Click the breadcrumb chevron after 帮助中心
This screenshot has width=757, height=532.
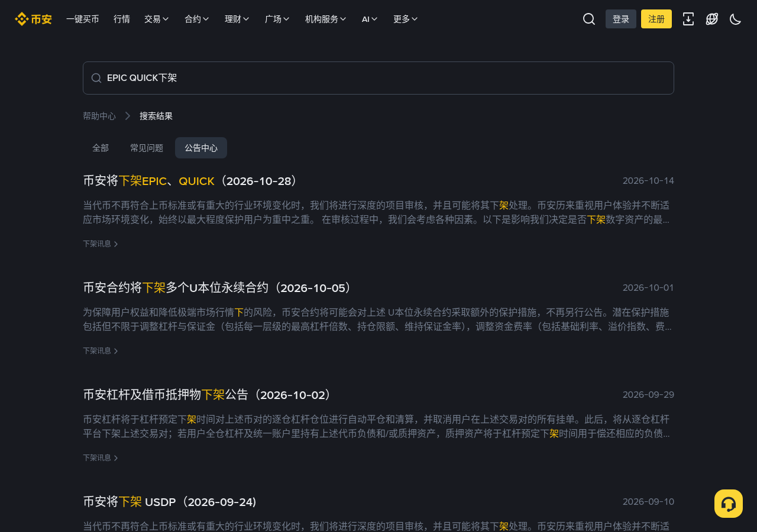[x=128, y=116]
